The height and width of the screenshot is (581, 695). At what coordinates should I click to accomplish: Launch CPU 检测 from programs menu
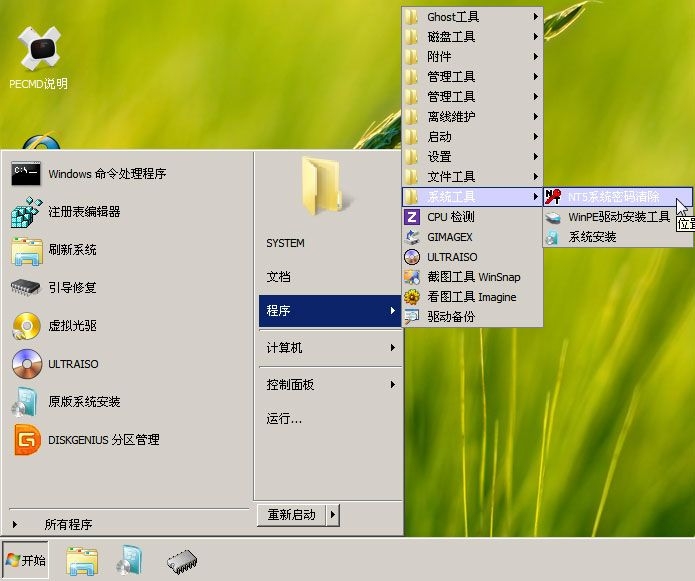pyautogui.click(x=450, y=217)
